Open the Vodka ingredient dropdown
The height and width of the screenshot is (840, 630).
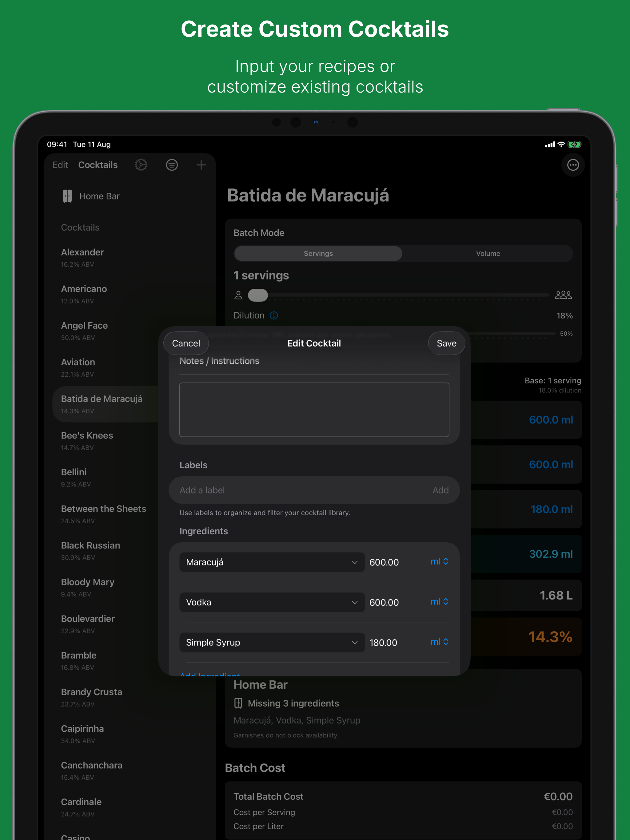point(272,602)
